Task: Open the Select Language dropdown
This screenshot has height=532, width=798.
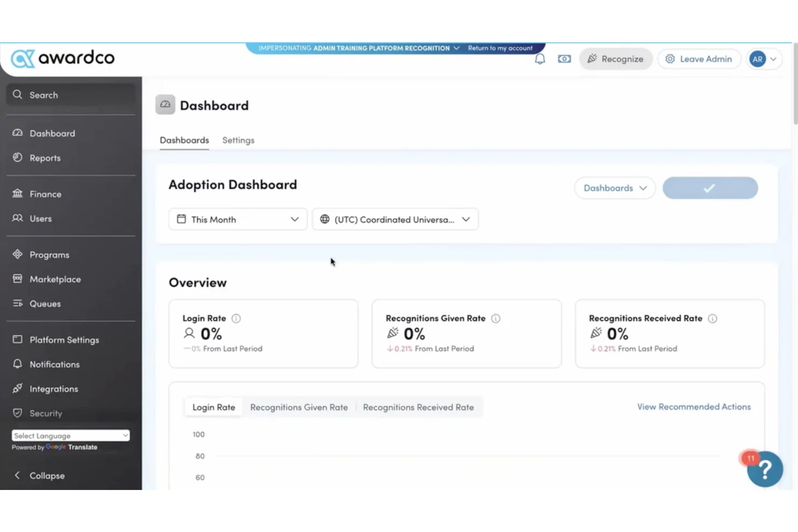Action: pos(70,436)
